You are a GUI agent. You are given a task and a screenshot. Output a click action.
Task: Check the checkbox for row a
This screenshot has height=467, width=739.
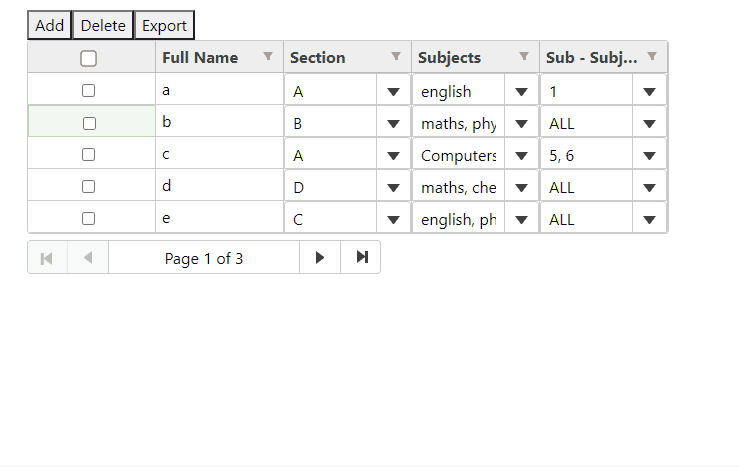click(89, 90)
